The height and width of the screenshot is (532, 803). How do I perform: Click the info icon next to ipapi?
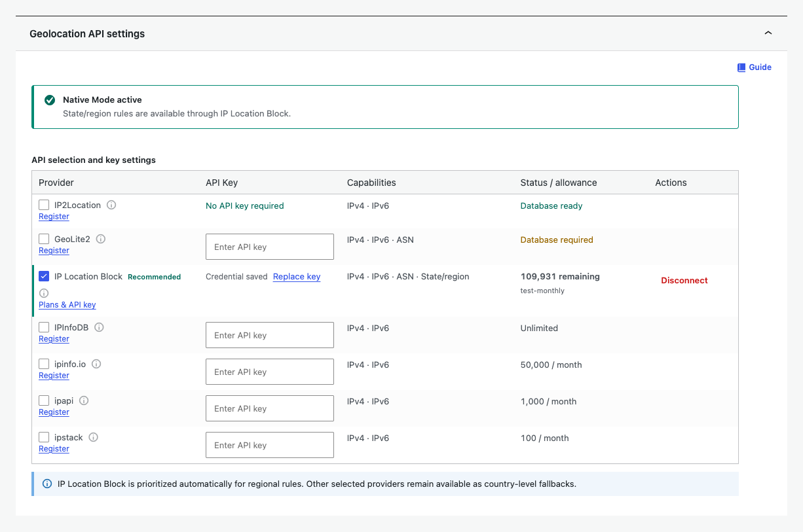point(84,400)
